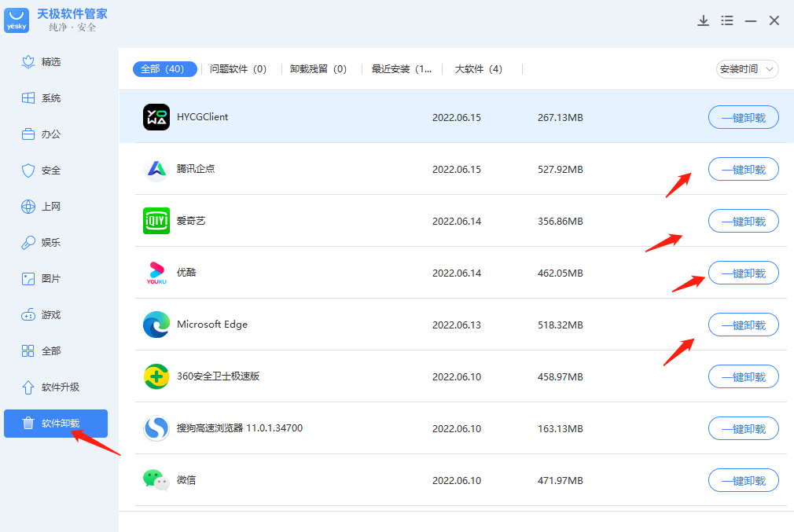
Task: Open the 安装时间 sort dropdown
Action: 747,69
